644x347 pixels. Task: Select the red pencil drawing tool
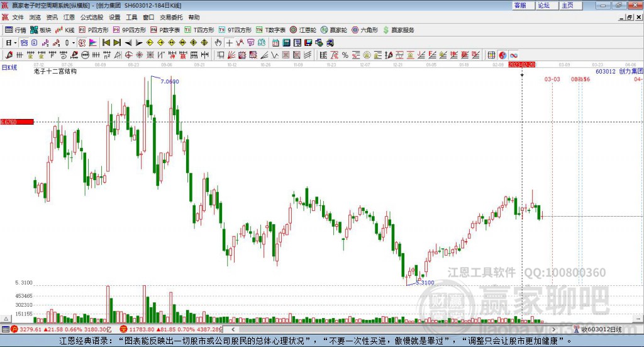9,55
